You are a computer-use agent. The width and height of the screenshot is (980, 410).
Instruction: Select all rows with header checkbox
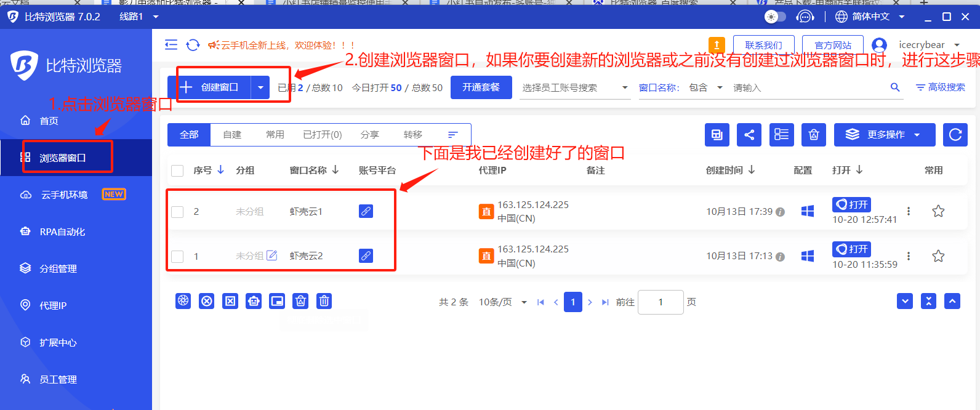point(177,171)
